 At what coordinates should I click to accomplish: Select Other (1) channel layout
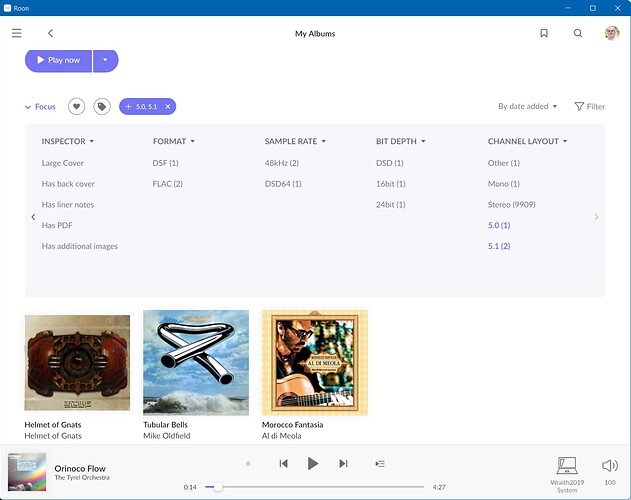(504, 163)
